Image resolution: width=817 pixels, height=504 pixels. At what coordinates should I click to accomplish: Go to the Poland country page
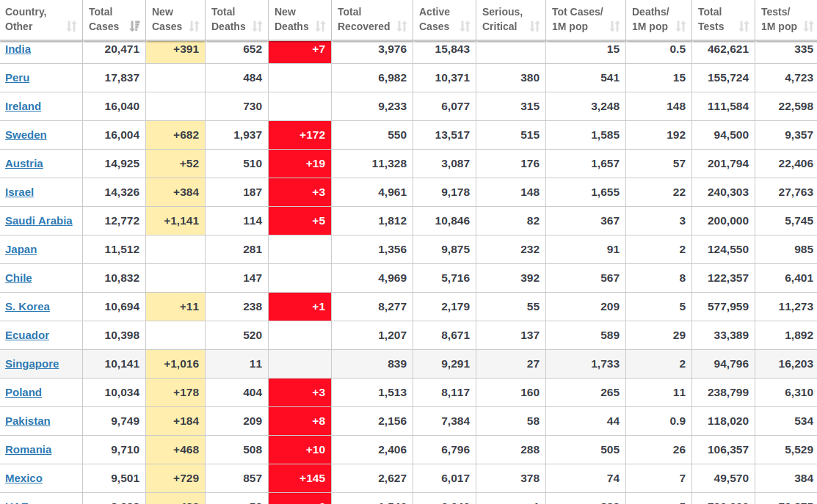pyautogui.click(x=23, y=392)
